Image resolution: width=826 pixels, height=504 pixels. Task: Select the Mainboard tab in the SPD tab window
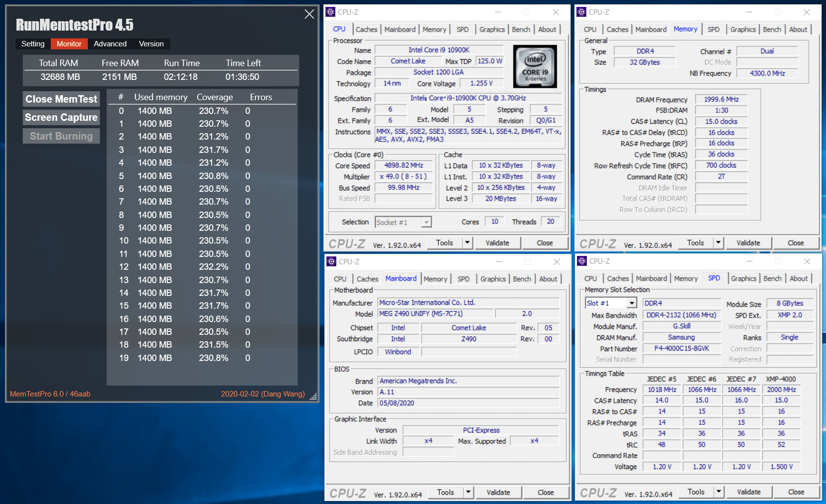(651, 279)
